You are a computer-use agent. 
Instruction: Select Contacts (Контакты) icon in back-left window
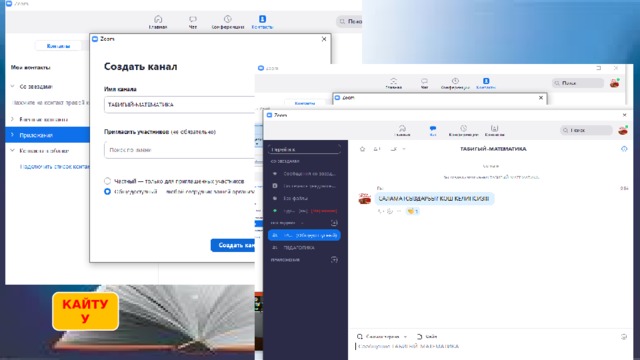(262, 22)
